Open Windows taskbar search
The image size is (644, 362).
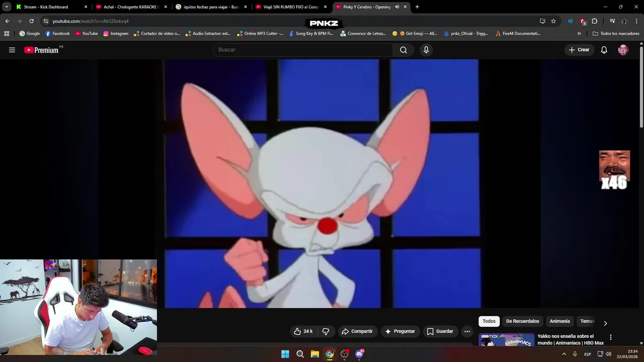[300, 354]
